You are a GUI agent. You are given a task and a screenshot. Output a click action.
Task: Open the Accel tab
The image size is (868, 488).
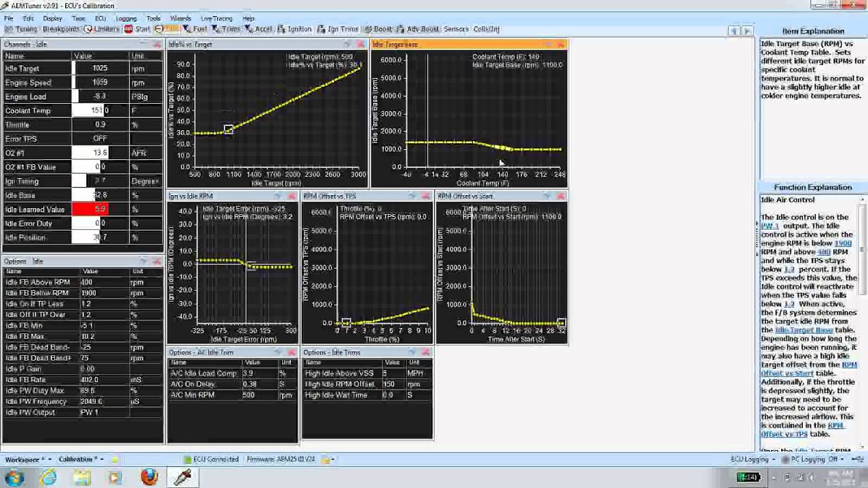258,29
